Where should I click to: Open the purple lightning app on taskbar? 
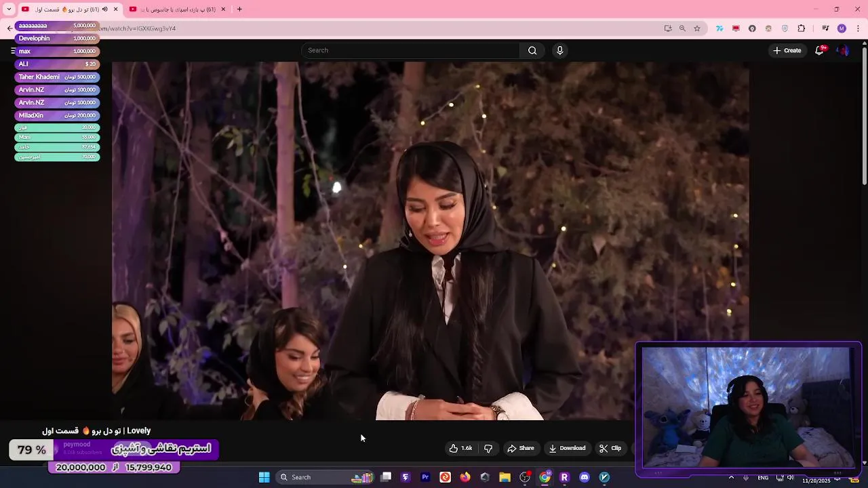click(x=406, y=477)
